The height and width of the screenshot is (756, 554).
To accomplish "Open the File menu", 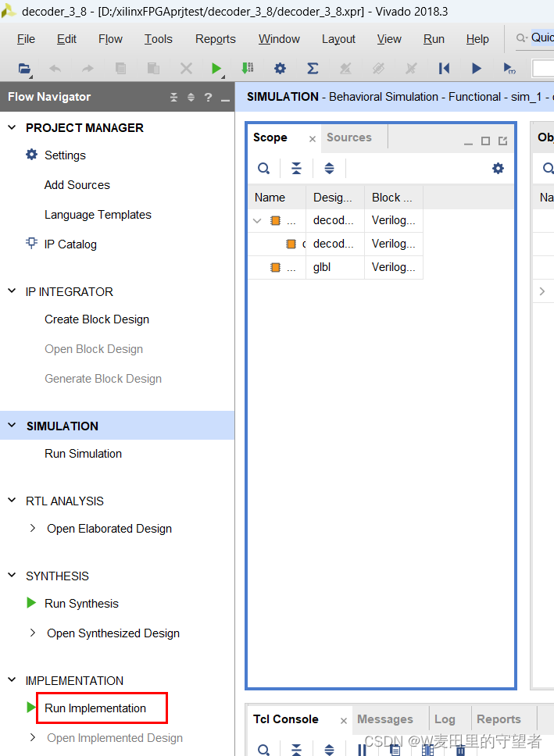I will 26,39.
